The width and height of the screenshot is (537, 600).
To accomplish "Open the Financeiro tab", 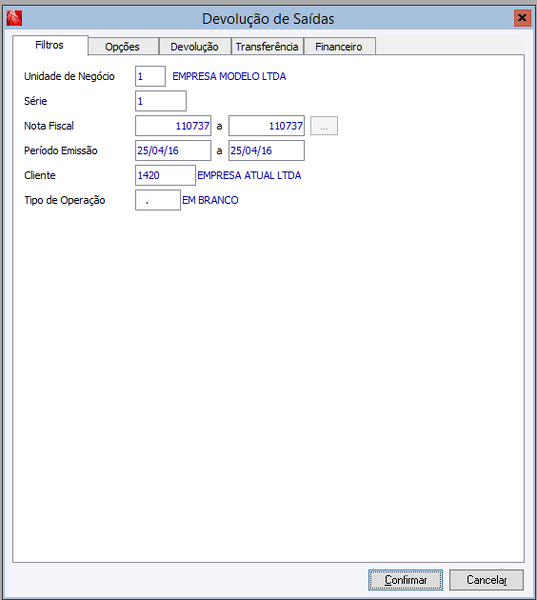I will [339, 47].
